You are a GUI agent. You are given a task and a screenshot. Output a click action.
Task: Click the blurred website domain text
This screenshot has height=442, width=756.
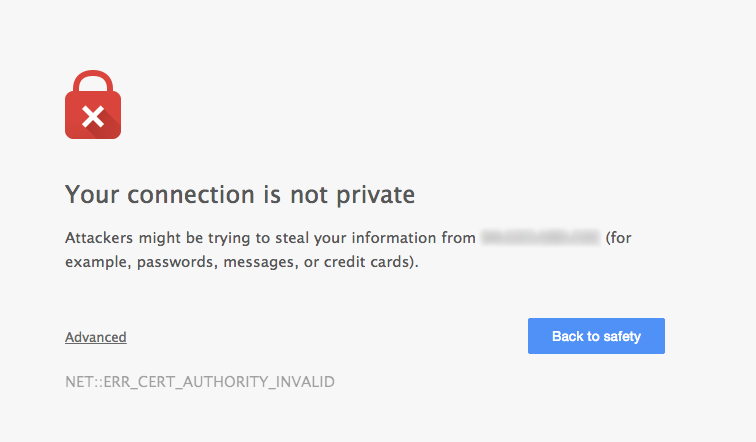click(x=540, y=238)
